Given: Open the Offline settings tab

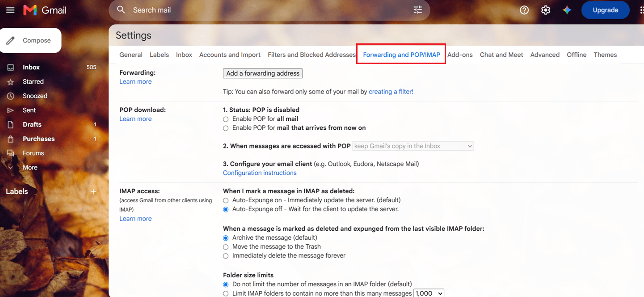Looking at the screenshot, I should 577,55.
